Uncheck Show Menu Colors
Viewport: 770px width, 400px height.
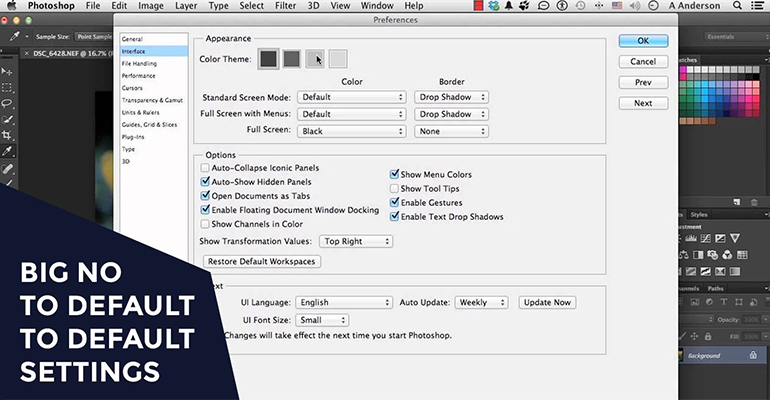point(394,174)
